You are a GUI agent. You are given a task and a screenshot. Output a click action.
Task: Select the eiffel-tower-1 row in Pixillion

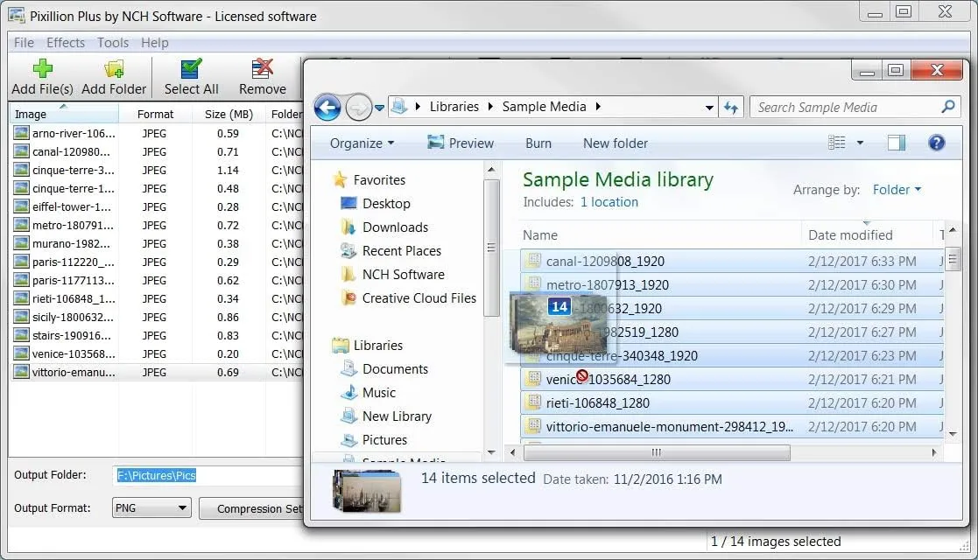[158, 207]
